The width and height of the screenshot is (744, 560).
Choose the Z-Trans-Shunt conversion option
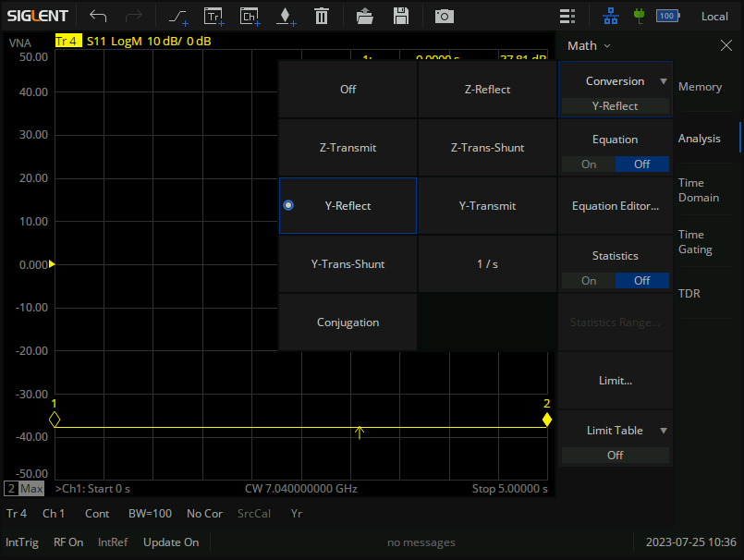(x=487, y=148)
